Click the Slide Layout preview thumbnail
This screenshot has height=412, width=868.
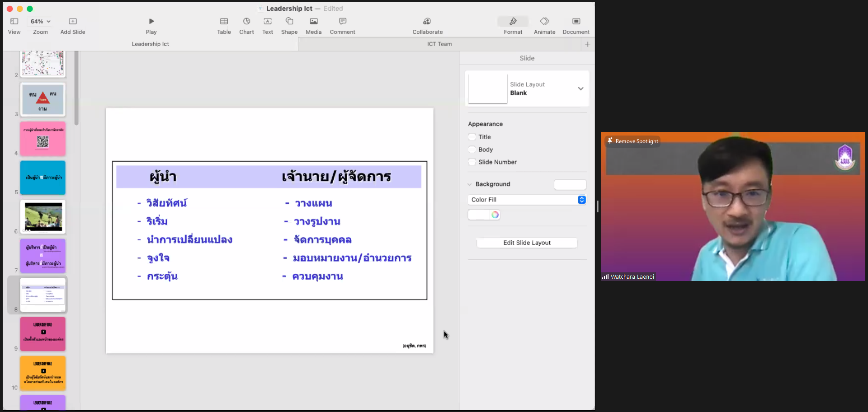tap(488, 89)
